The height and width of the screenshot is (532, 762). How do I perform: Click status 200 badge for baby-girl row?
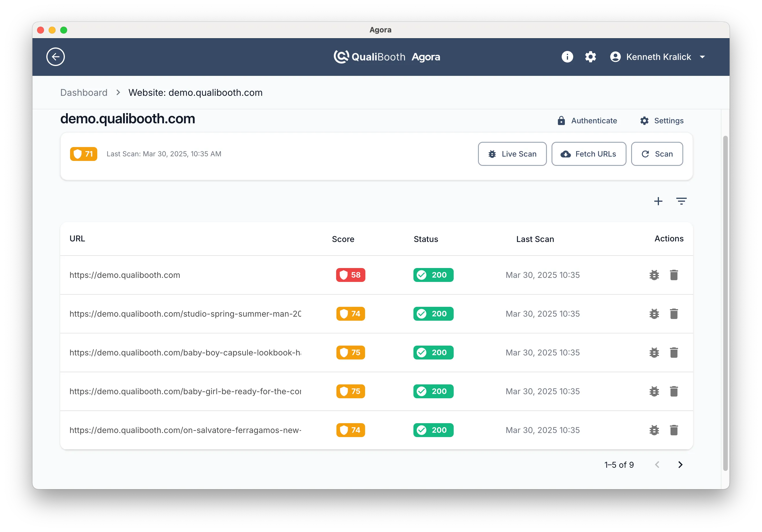point(433,392)
